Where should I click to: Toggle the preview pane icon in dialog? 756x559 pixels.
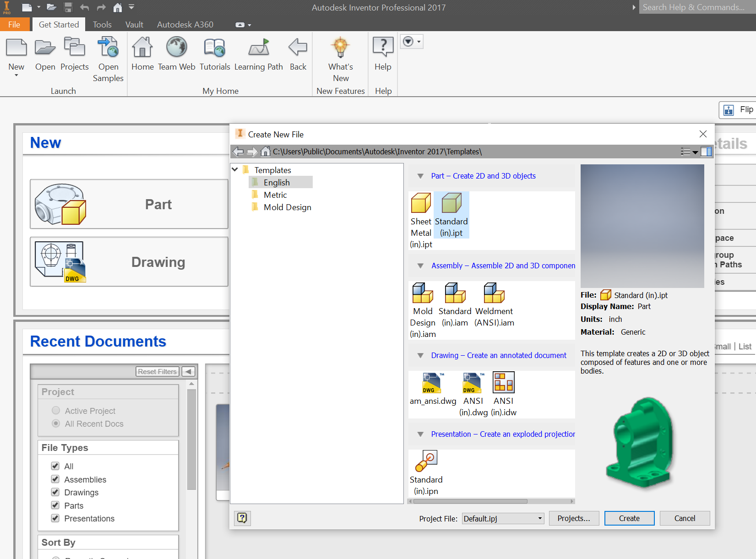point(706,152)
